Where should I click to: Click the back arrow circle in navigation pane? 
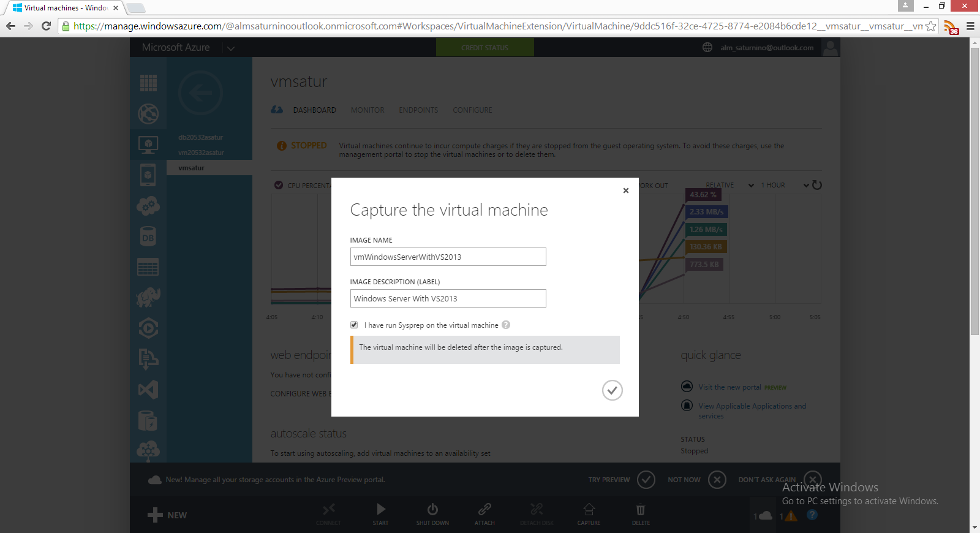coord(200,93)
